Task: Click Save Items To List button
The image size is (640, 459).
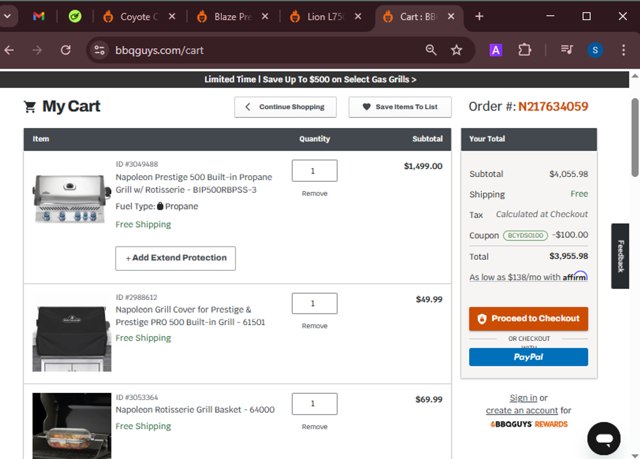Action: point(400,107)
